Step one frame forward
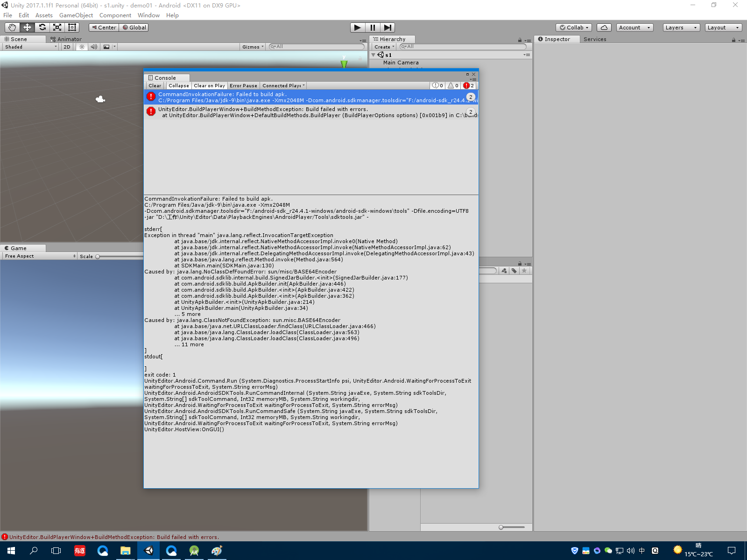Image resolution: width=747 pixels, height=560 pixels. (x=388, y=28)
